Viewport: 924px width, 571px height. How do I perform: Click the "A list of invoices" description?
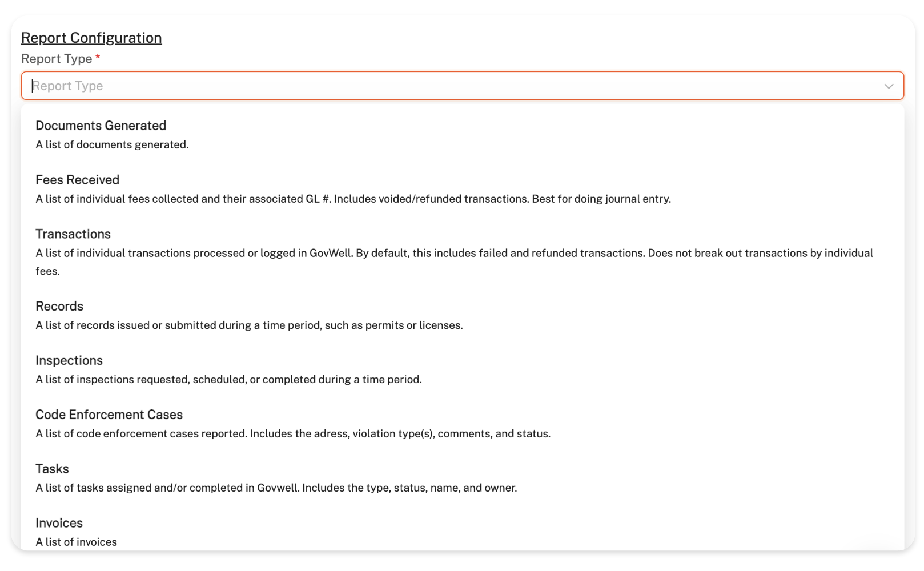(76, 542)
